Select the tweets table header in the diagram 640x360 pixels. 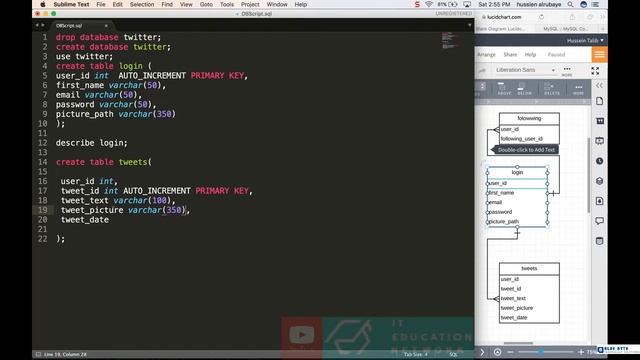point(529,269)
